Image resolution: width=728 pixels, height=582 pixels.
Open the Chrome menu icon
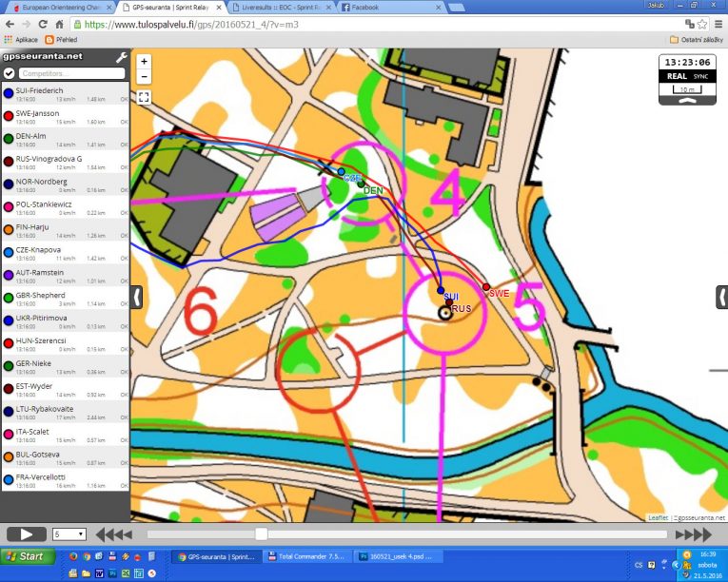(x=718, y=24)
